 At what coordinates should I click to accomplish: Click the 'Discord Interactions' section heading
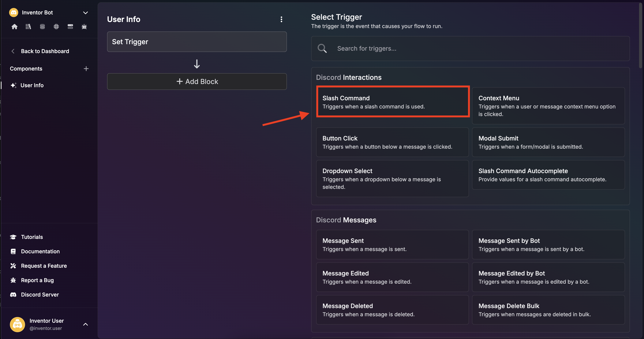click(349, 77)
